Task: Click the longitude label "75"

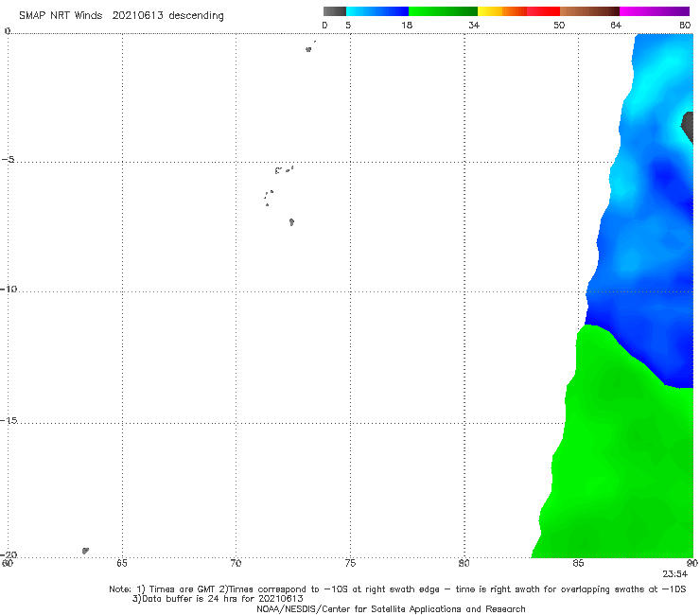Action: click(350, 563)
